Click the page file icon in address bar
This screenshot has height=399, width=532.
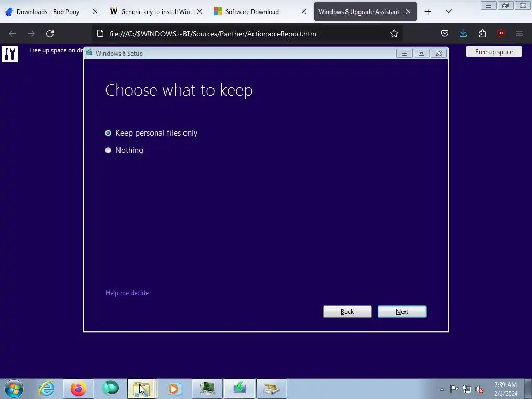point(100,34)
